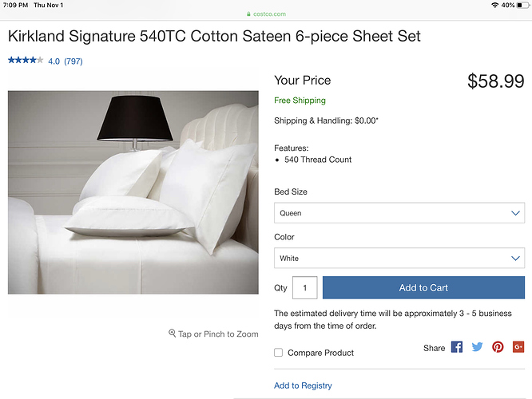Tap the costco.com address bar

pyautogui.click(x=266, y=14)
